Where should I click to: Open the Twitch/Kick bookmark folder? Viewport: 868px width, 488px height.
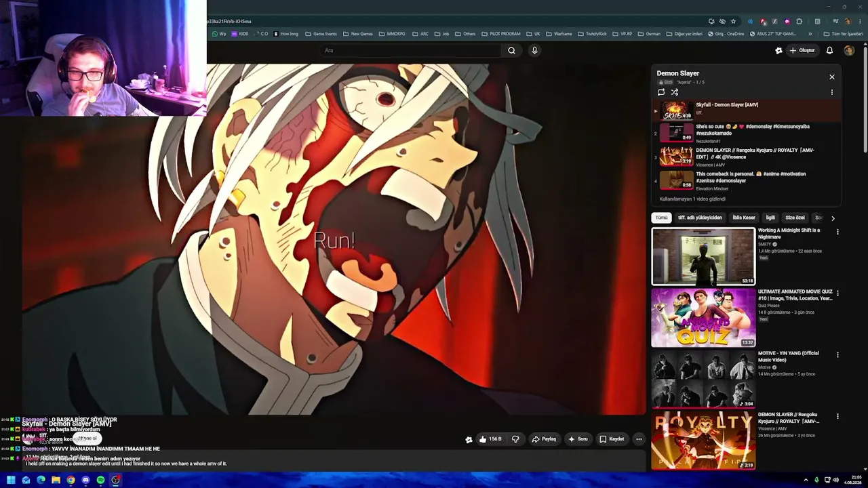point(593,34)
